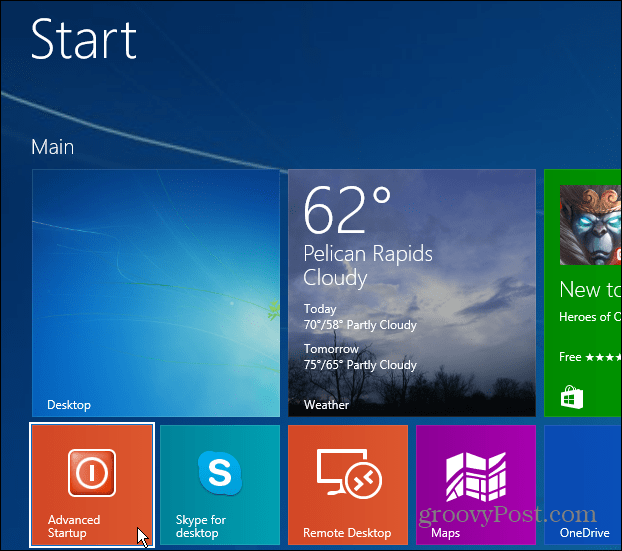This screenshot has width=622, height=551.
Task: Click the 'Skype for desktop' label
Action: click(x=201, y=526)
